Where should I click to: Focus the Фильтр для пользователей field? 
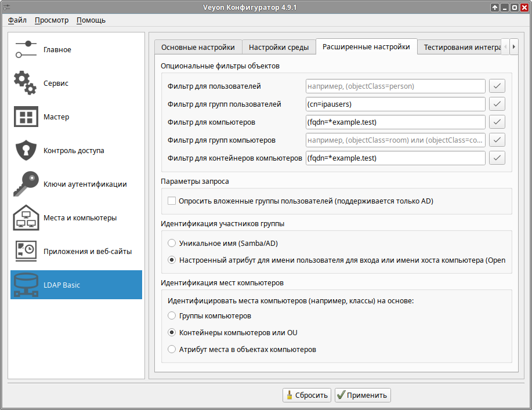point(395,86)
